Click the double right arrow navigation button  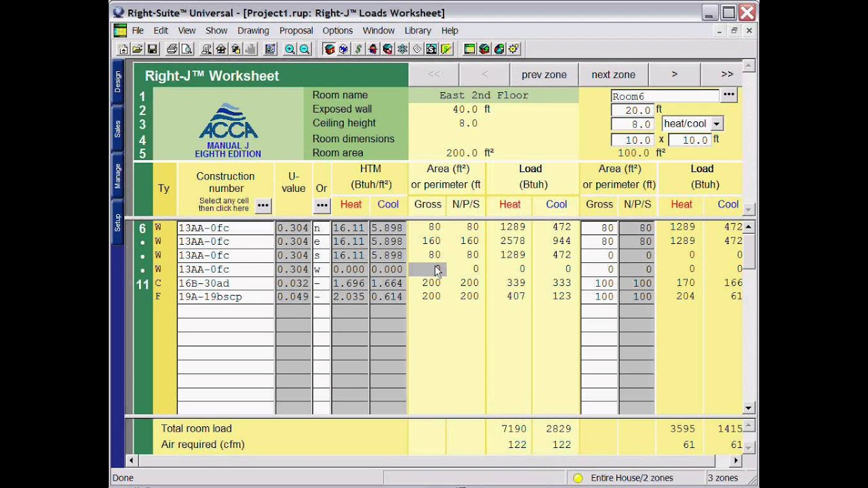[727, 75]
